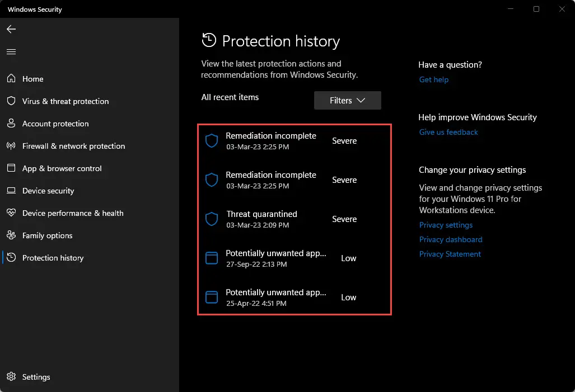This screenshot has height=392, width=575.
Task: Click the Protection history clock icon
Action: coord(11,258)
